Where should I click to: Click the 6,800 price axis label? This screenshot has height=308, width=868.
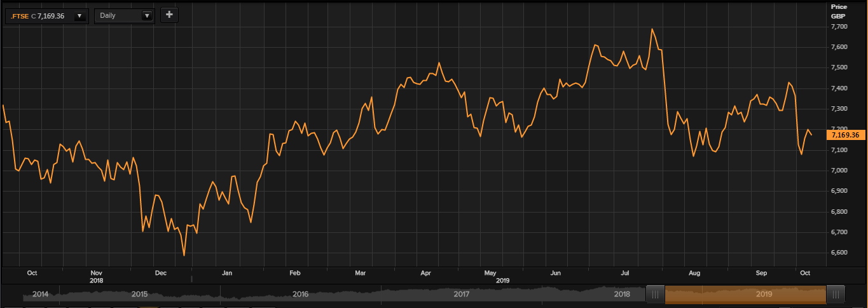tap(839, 212)
